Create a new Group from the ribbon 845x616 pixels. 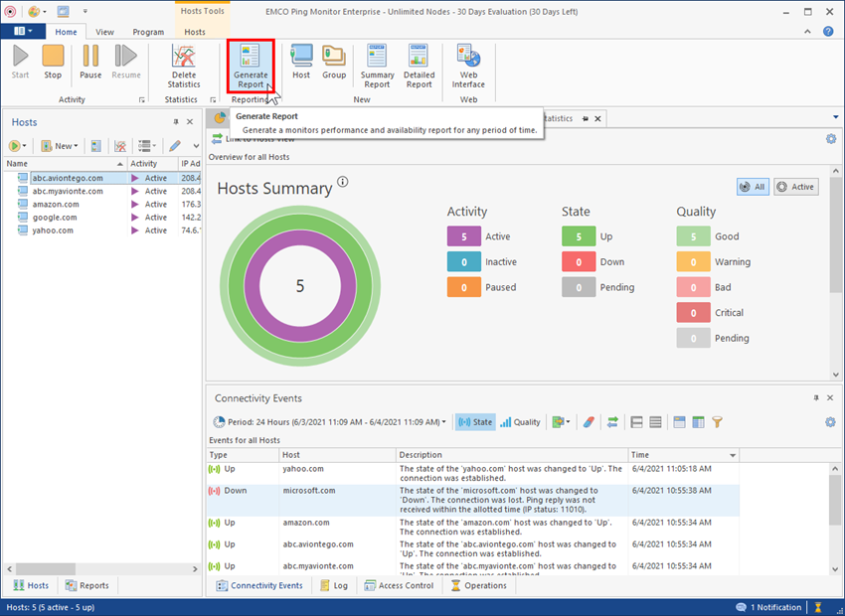[x=334, y=62]
